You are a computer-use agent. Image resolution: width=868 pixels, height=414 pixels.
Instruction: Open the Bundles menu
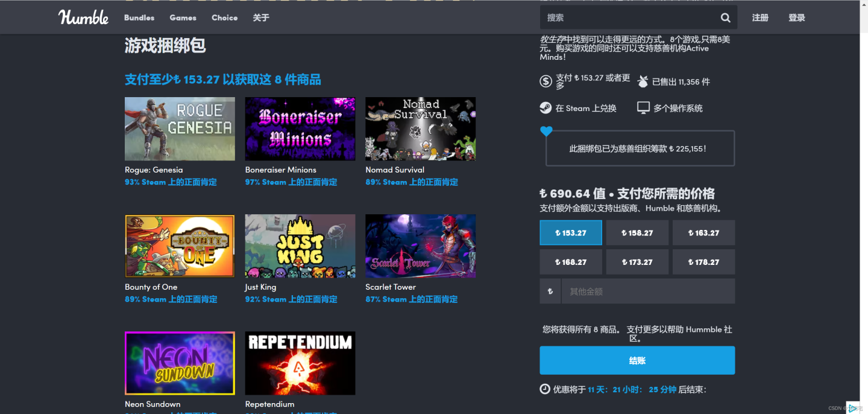coord(139,18)
